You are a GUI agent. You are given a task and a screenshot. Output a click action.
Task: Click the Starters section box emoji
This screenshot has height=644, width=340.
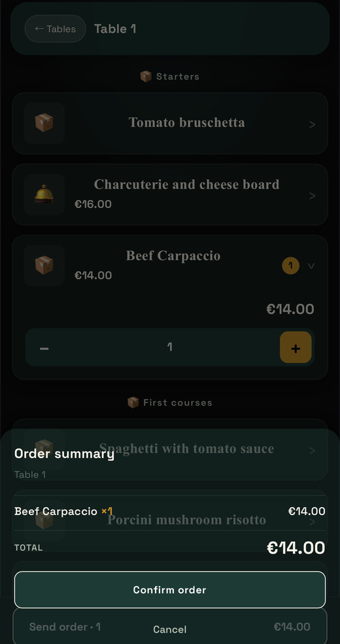pyautogui.click(x=146, y=77)
